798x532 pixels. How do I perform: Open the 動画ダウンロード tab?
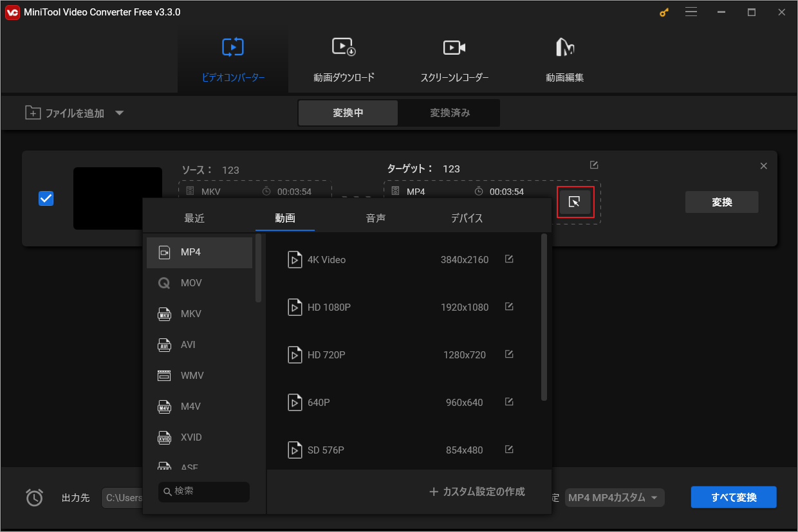(344, 61)
